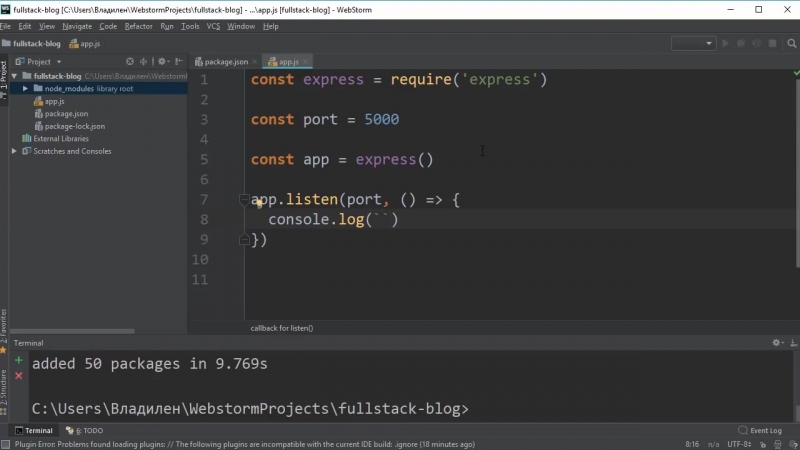This screenshot has width=800, height=450.
Task: Click the green plus New Session icon
Action: coord(18,361)
